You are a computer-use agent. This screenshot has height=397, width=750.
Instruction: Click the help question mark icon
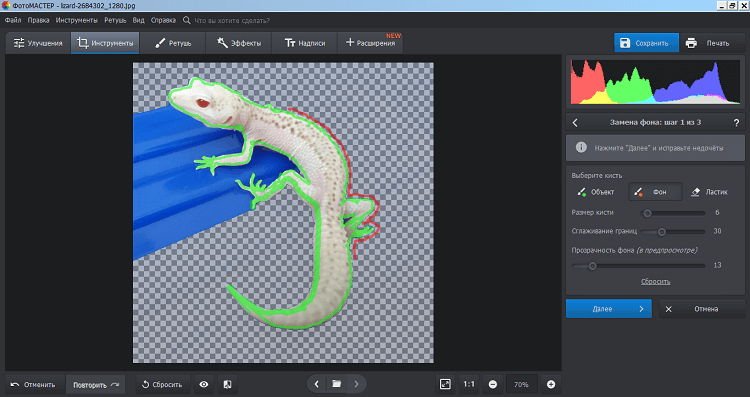[736, 122]
